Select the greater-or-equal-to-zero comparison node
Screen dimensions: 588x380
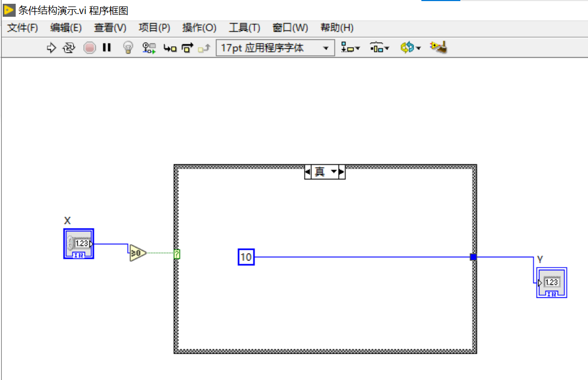point(137,254)
